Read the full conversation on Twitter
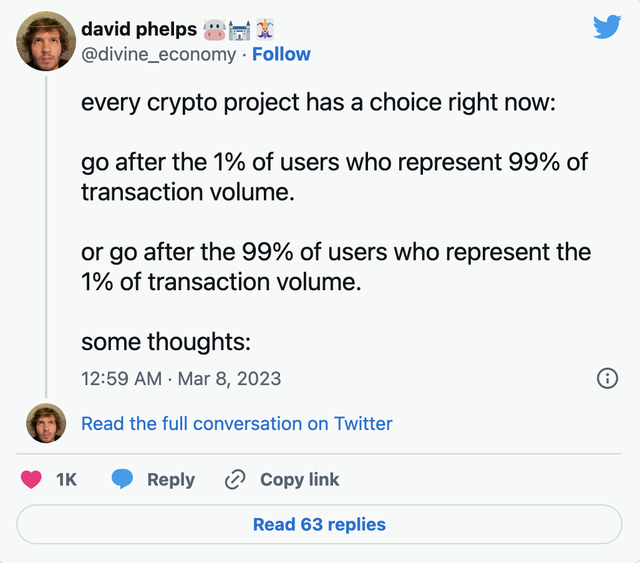 237,424
